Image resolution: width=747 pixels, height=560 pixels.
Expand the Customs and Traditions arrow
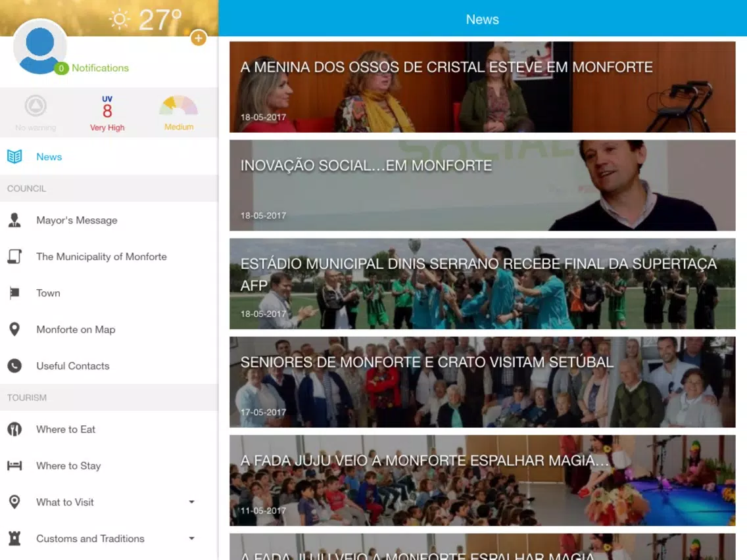pyautogui.click(x=191, y=538)
